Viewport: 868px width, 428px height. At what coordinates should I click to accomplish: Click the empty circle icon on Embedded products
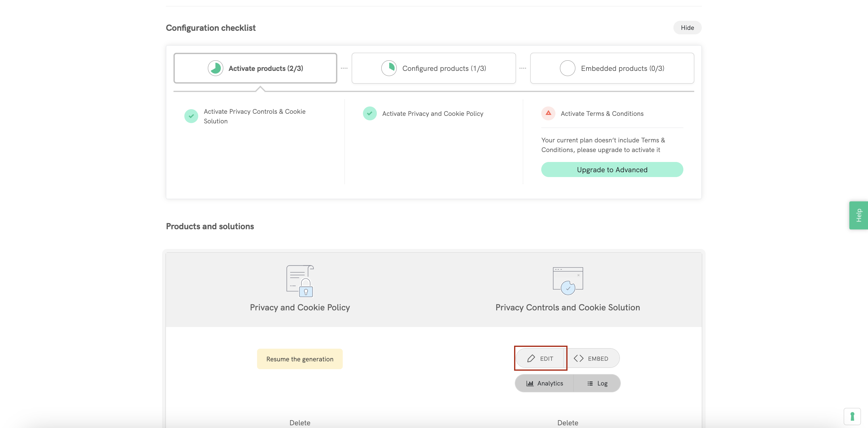coord(567,68)
